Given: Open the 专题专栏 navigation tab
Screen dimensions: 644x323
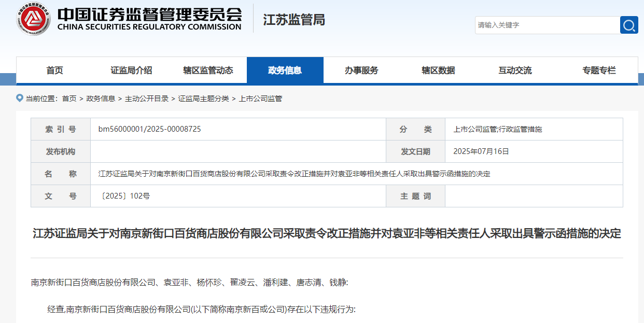Looking at the screenshot, I should click(599, 71).
